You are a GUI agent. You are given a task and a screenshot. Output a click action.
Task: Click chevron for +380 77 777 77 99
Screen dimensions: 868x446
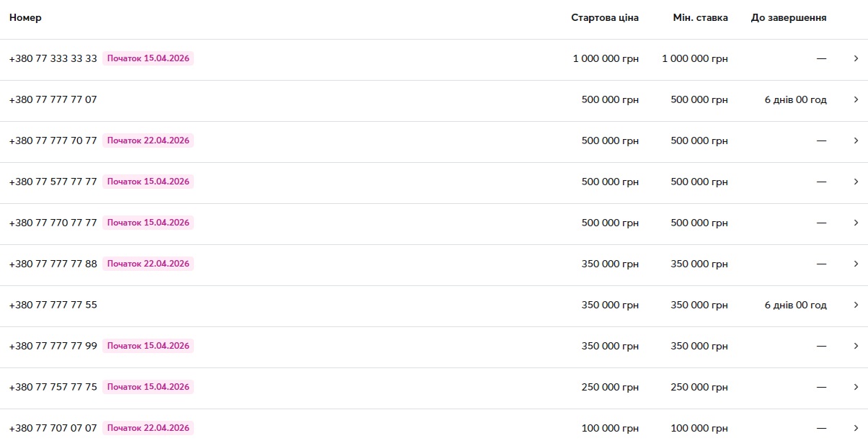(856, 347)
